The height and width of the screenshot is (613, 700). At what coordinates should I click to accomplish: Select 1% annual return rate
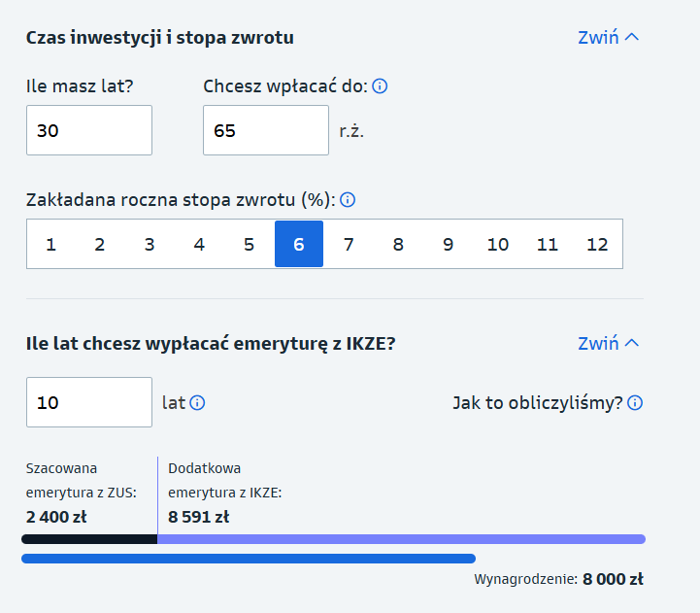click(x=50, y=244)
